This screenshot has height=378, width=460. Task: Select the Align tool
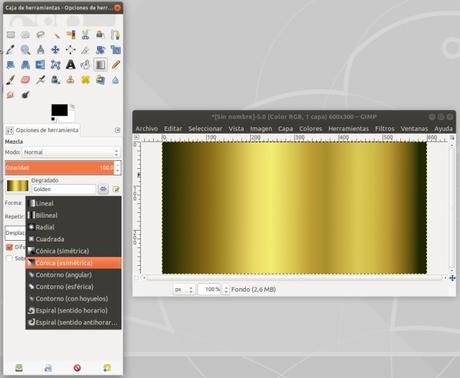(71, 50)
